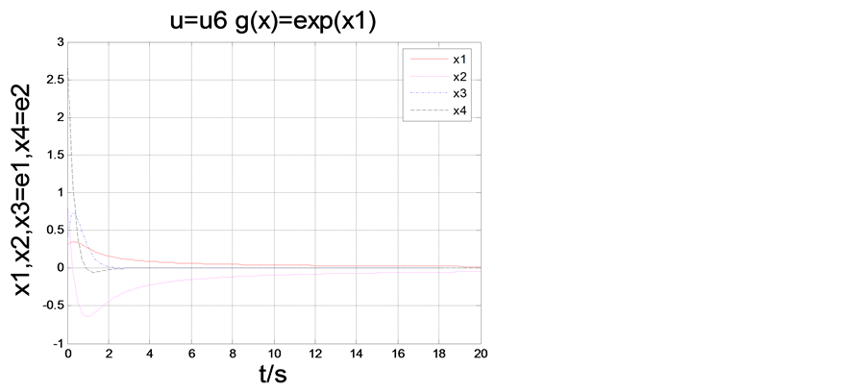Click the x1 legend label
Screen dimensions: 868x392
pos(460,58)
